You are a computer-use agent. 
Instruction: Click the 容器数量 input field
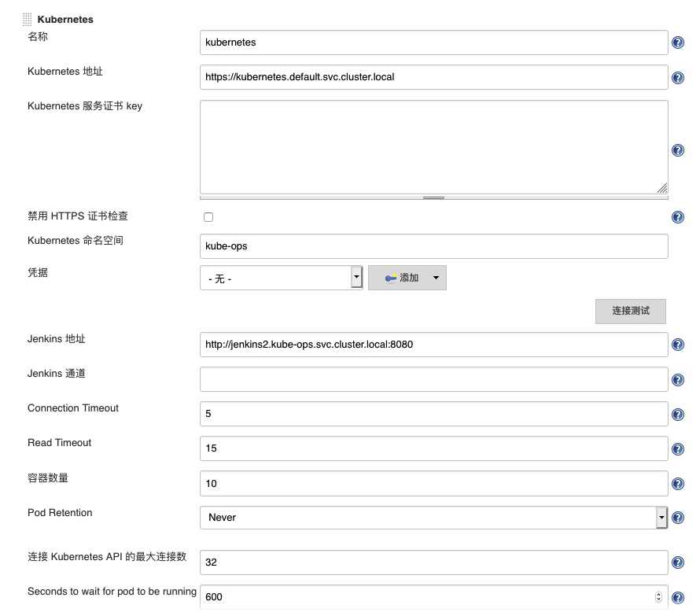point(433,484)
